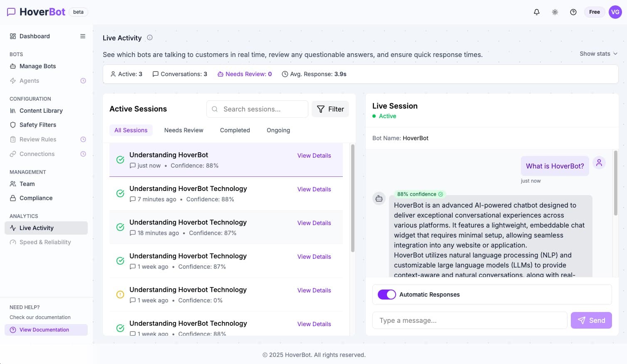This screenshot has height=364, width=627.
Task: Open help via question mark icon
Action: click(573, 12)
